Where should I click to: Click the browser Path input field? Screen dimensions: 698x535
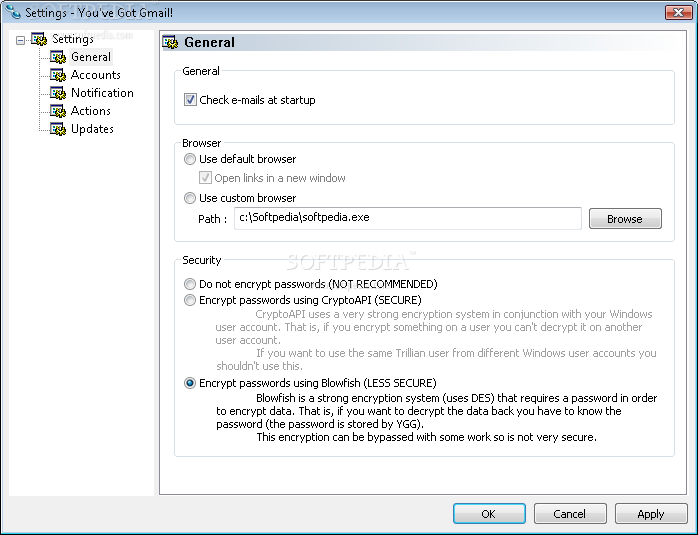[408, 218]
